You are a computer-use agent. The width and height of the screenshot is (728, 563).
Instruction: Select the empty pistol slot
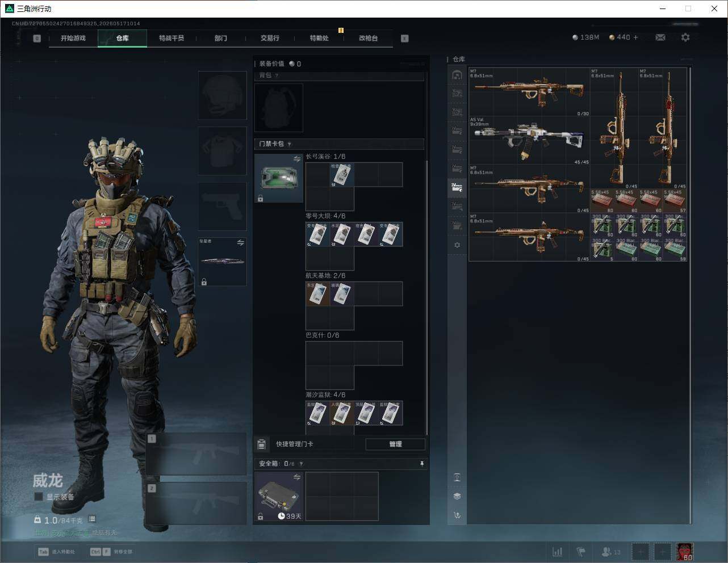[x=222, y=205]
